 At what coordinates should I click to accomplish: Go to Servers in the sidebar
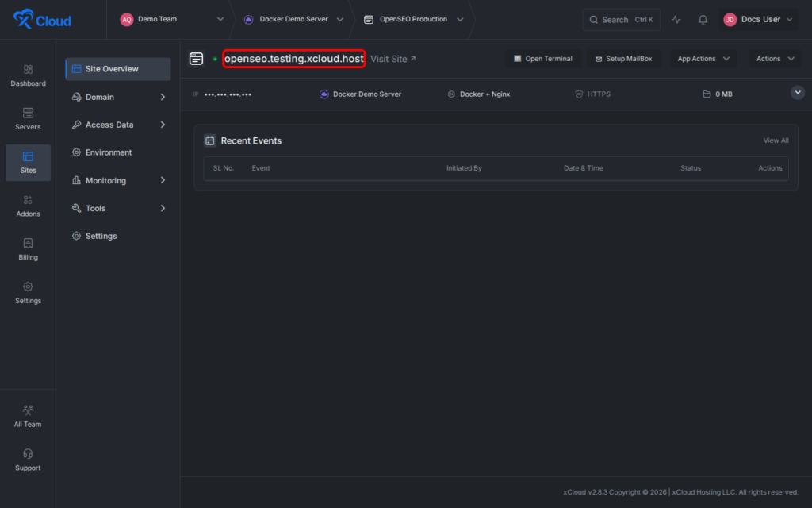(x=28, y=119)
